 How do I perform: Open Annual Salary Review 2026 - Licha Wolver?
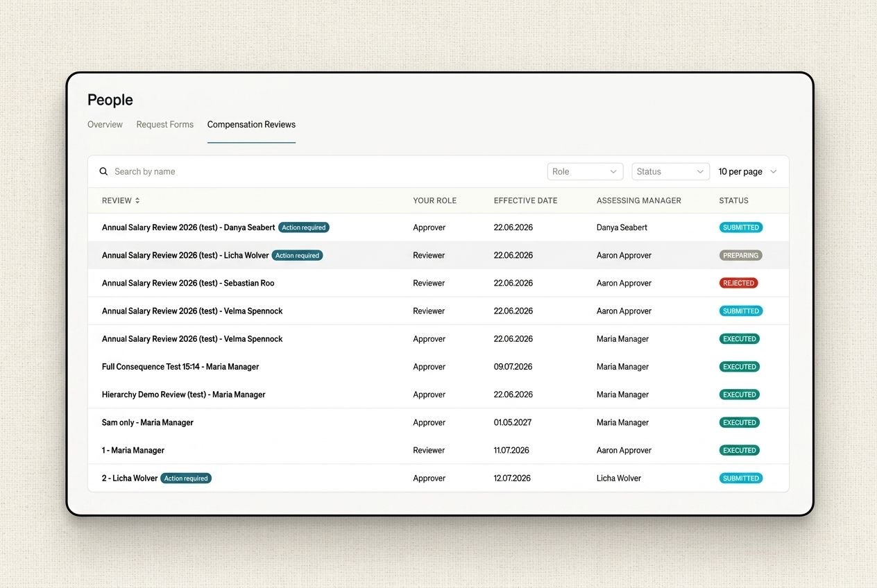pos(185,255)
